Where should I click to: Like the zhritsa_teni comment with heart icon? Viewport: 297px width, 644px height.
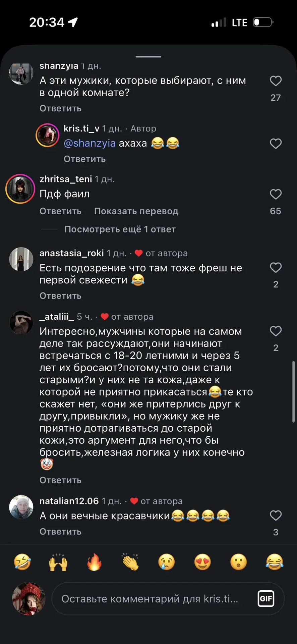(276, 194)
